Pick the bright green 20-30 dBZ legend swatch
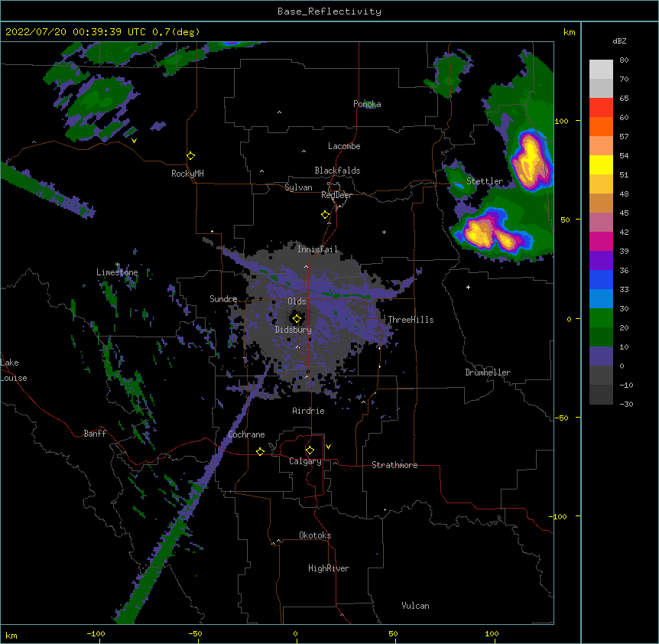This screenshot has height=644, width=659. click(x=601, y=318)
